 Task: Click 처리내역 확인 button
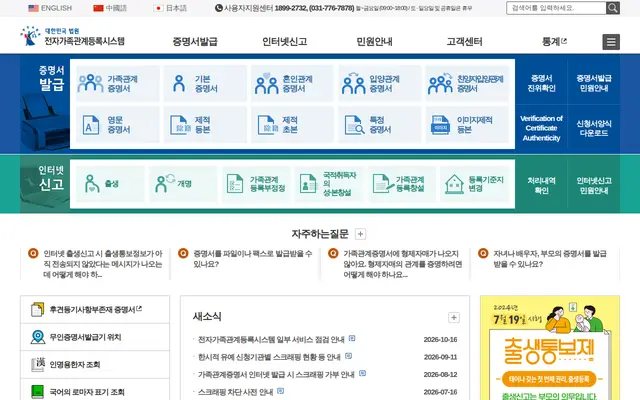tap(541, 185)
